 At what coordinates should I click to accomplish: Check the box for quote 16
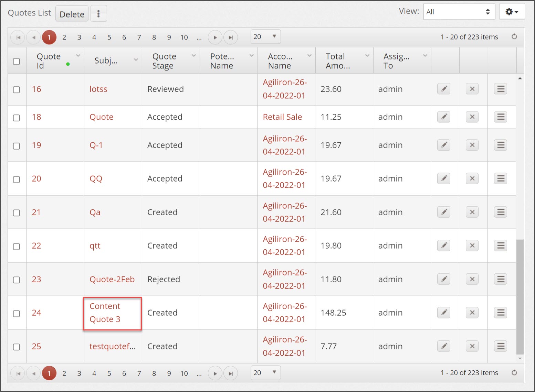17,89
